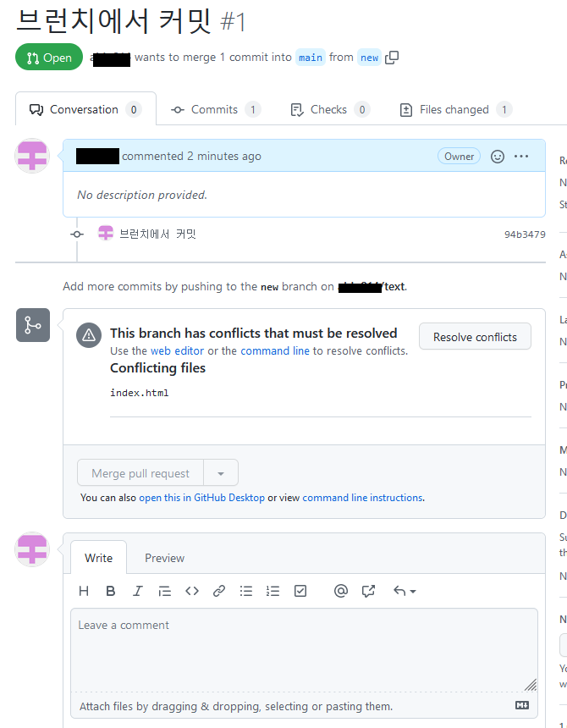Apply italic text formatting

coord(137,591)
